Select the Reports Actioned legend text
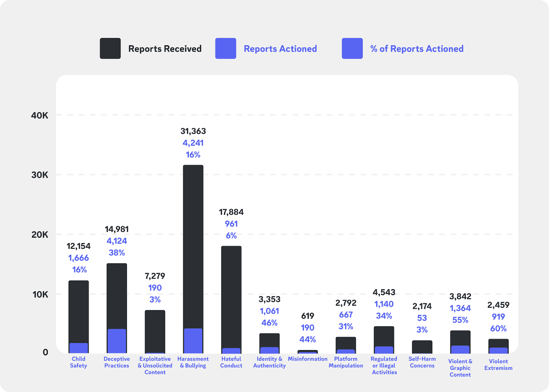549x392 pixels. 280,49
